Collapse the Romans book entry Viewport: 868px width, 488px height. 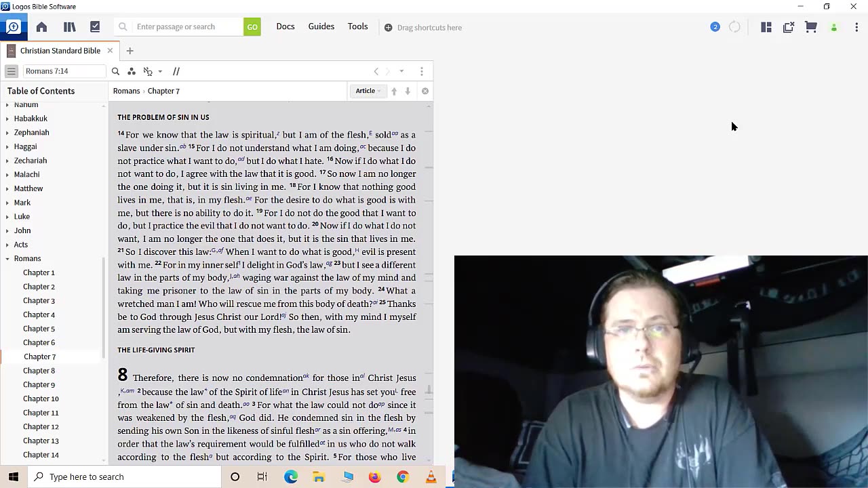pyautogui.click(x=7, y=259)
